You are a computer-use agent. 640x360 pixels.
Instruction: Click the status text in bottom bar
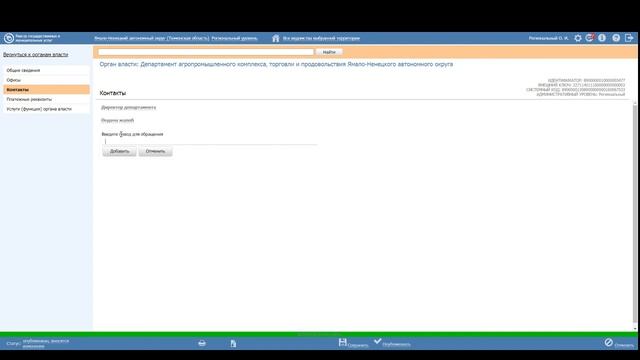pyautogui.click(x=46, y=343)
